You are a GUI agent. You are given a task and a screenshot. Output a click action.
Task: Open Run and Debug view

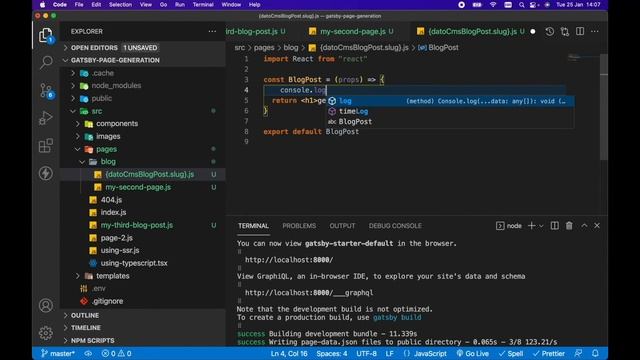46,118
